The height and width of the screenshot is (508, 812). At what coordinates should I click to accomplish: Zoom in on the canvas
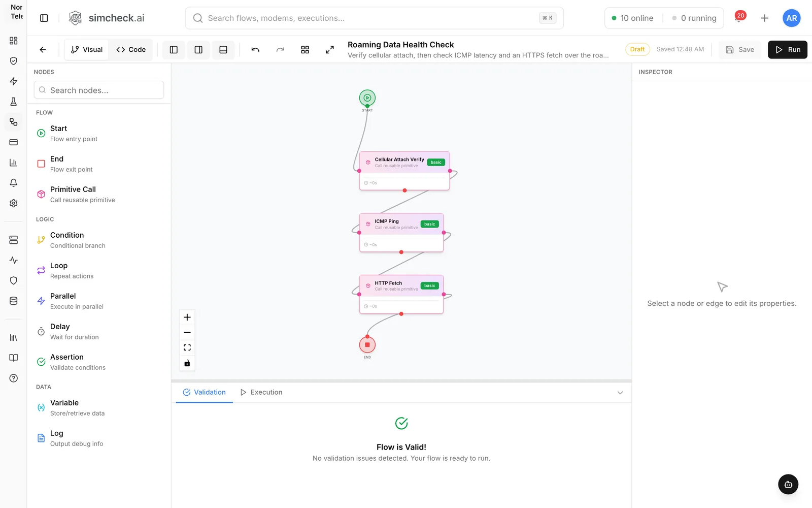pyautogui.click(x=187, y=317)
